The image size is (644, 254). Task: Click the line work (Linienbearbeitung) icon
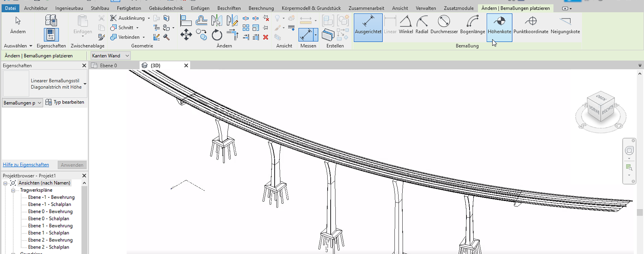291,28
